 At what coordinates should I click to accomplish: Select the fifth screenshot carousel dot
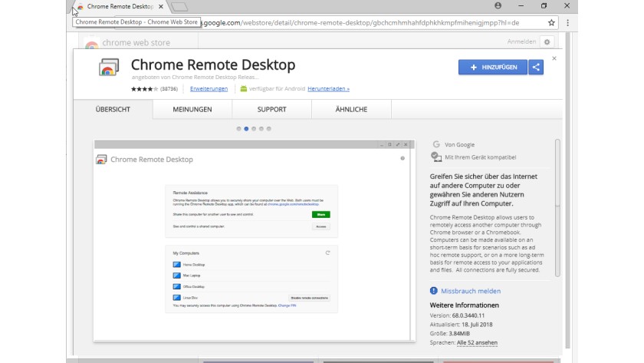pyautogui.click(x=268, y=129)
